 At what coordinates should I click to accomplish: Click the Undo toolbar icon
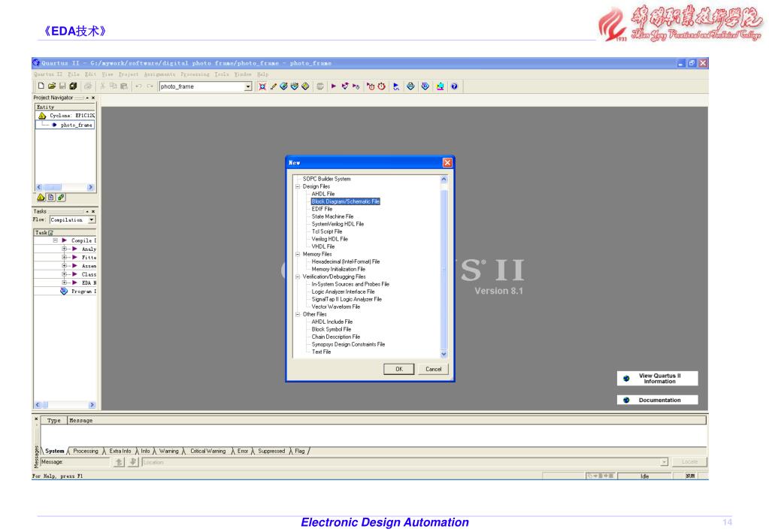[139, 86]
